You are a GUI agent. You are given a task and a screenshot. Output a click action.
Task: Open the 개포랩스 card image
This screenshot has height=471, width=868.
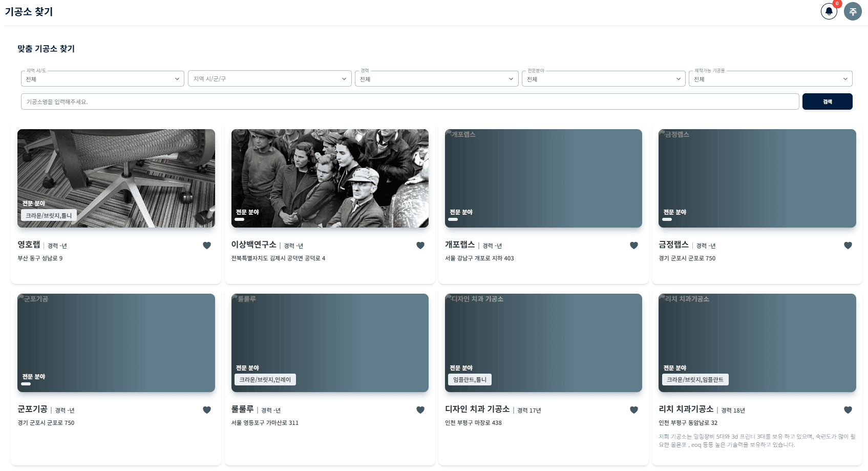(x=543, y=178)
